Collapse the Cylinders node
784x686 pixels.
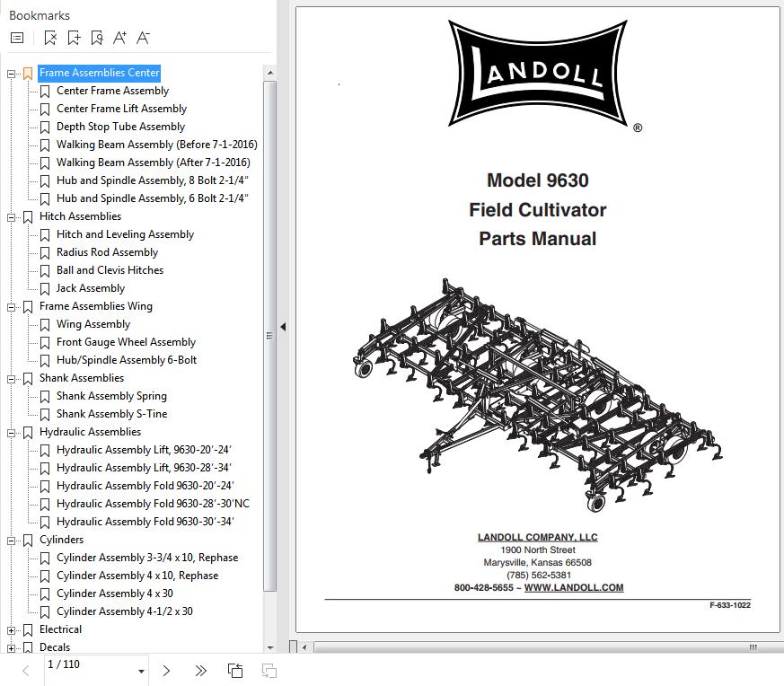(x=11, y=541)
